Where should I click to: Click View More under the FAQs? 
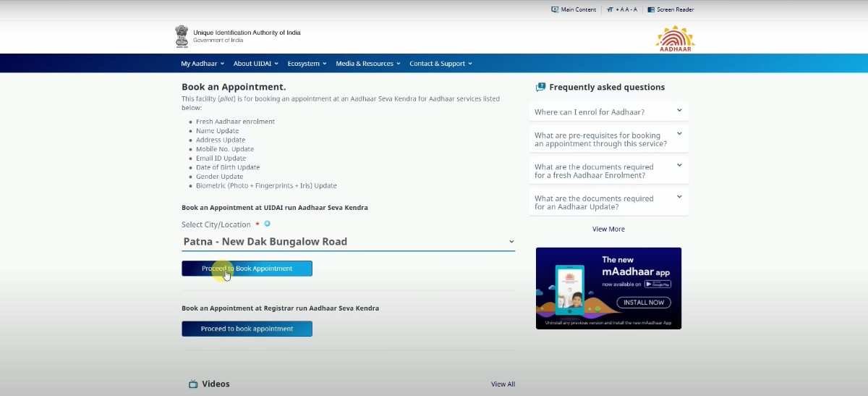click(x=608, y=229)
